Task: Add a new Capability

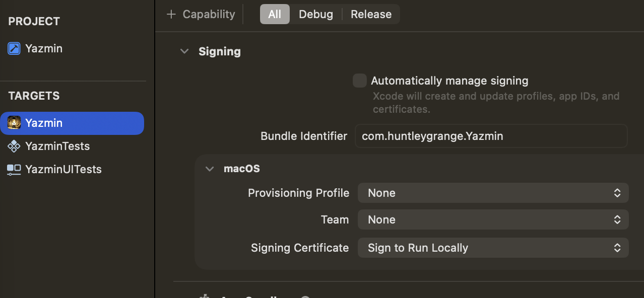Action: tap(201, 14)
